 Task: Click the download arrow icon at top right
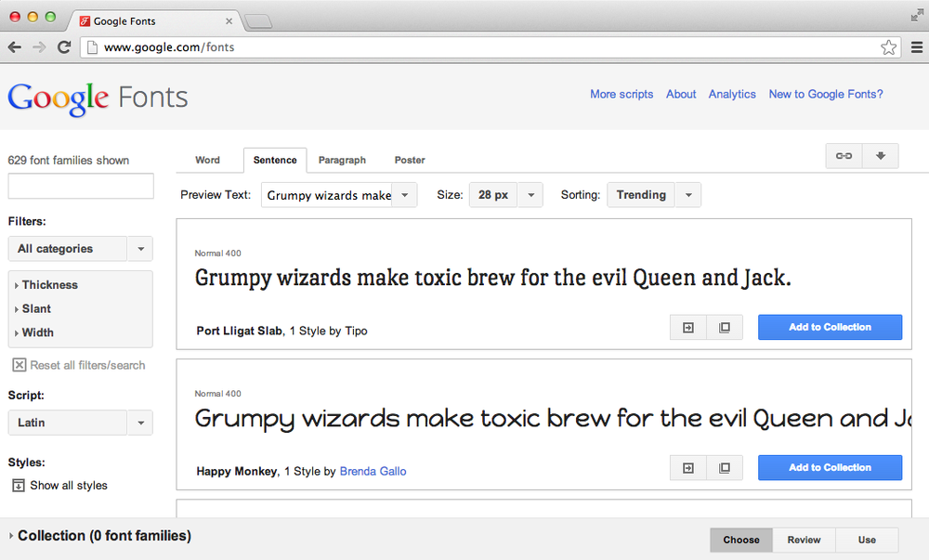coord(880,156)
